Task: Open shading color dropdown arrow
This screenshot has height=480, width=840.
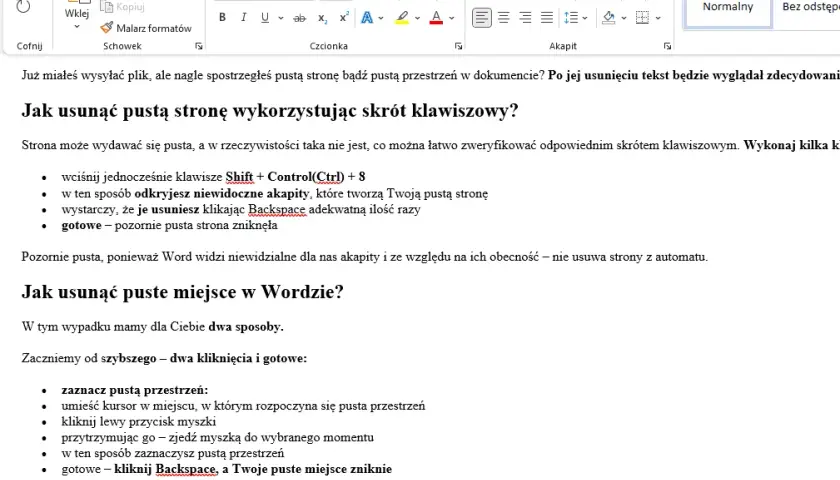Action: click(x=624, y=18)
